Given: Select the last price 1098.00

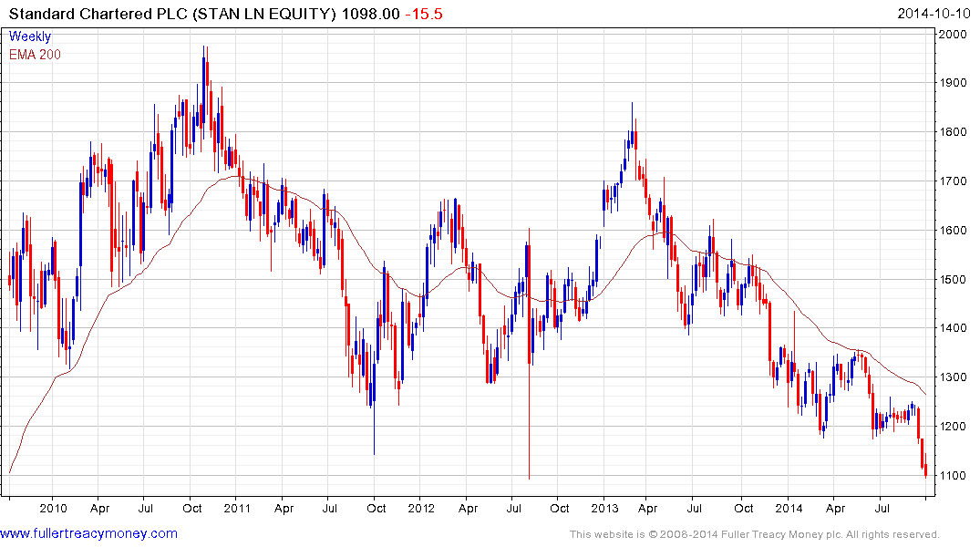Looking at the screenshot, I should point(371,14).
